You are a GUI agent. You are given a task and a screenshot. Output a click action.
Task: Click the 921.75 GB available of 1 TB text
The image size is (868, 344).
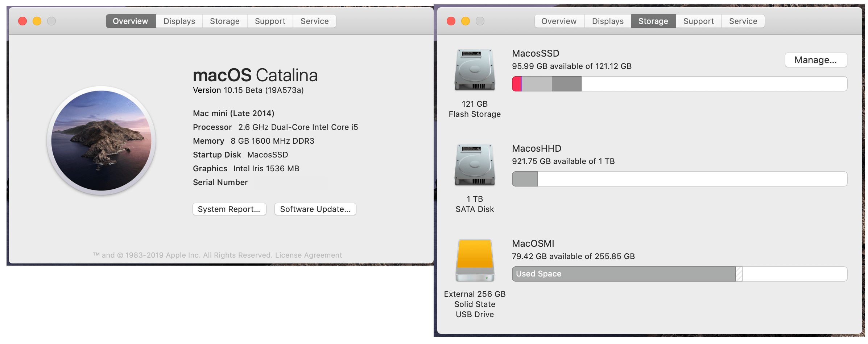(x=563, y=161)
